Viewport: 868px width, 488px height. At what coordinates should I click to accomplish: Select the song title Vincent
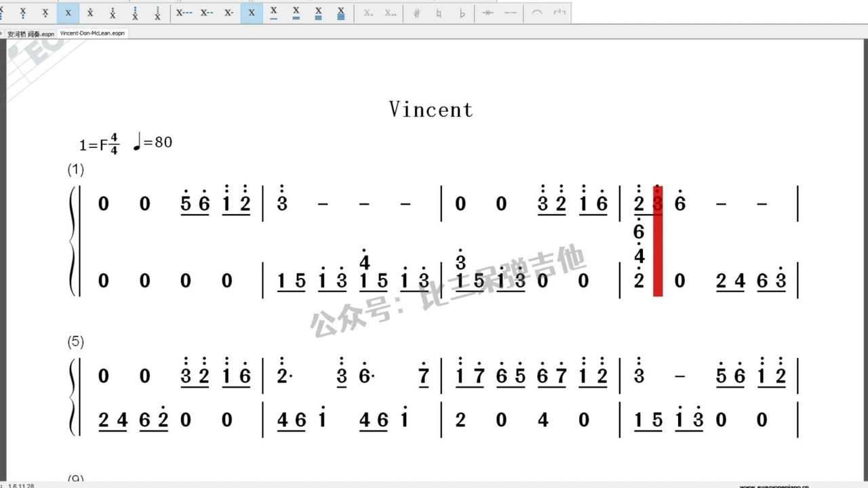[x=431, y=109]
